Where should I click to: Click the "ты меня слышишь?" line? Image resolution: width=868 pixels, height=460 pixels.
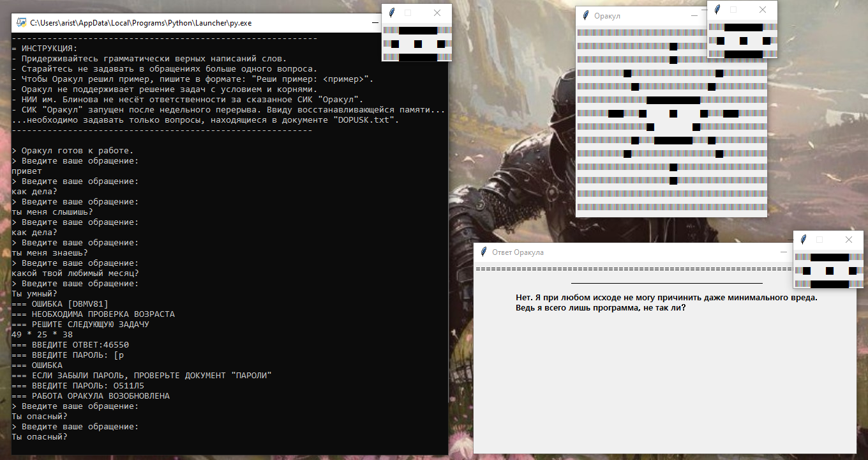pos(52,212)
